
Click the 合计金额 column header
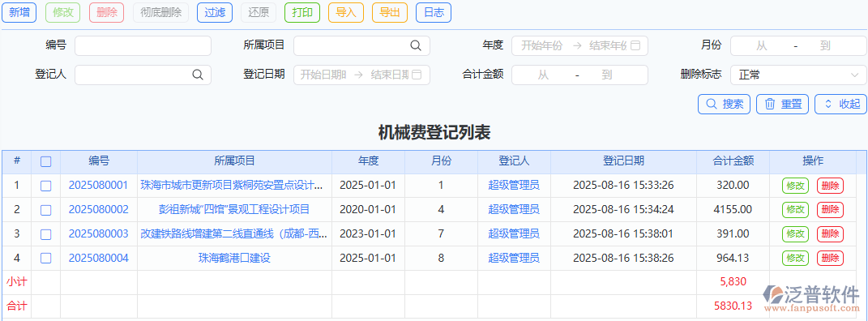[733, 161]
